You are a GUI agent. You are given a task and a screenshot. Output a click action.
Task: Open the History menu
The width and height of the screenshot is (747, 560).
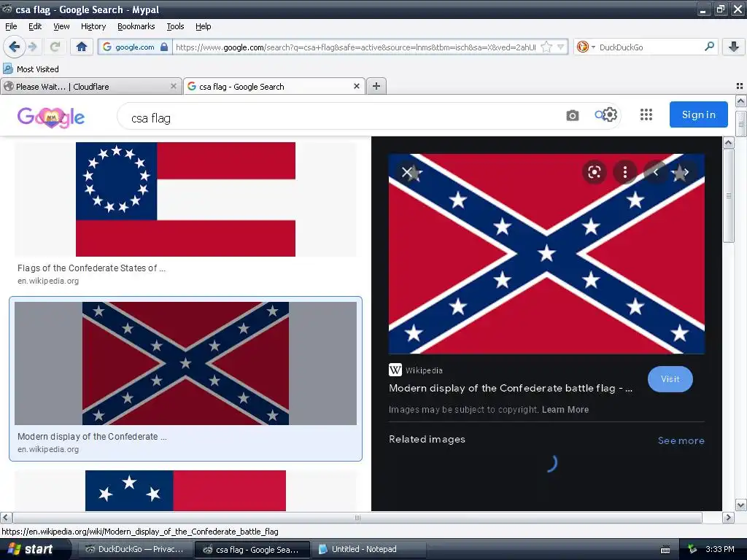(x=93, y=26)
